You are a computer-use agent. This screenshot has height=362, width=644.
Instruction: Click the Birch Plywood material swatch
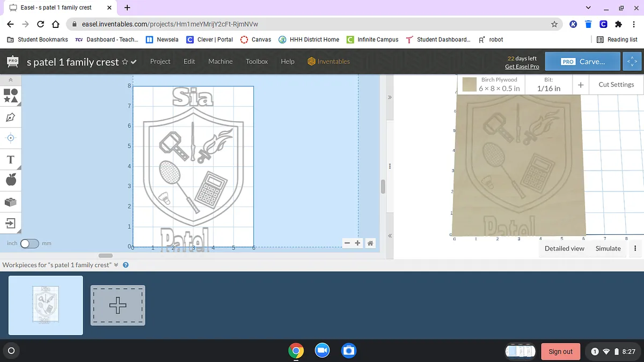pos(470,85)
